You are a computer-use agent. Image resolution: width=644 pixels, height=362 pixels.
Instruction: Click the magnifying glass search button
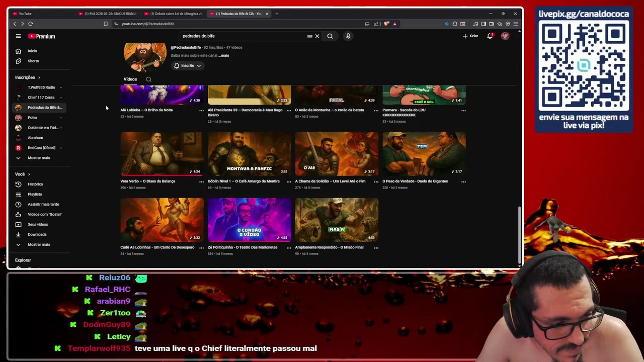tap(330, 36)
